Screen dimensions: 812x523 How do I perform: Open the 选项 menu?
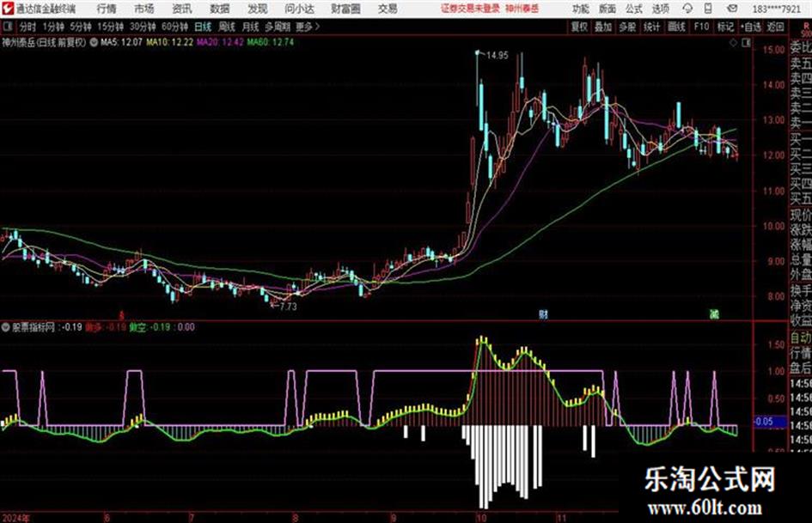pos(661,9)
